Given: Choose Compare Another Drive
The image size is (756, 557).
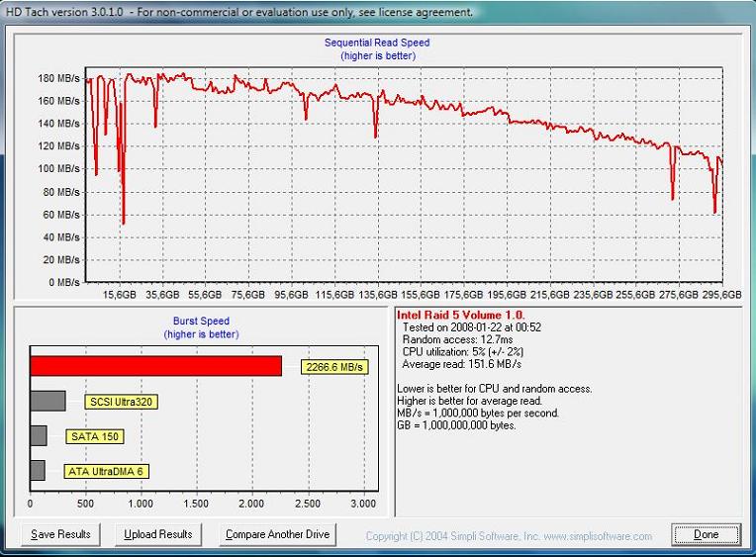Looking at the screenshot, I should pos(278,534).
